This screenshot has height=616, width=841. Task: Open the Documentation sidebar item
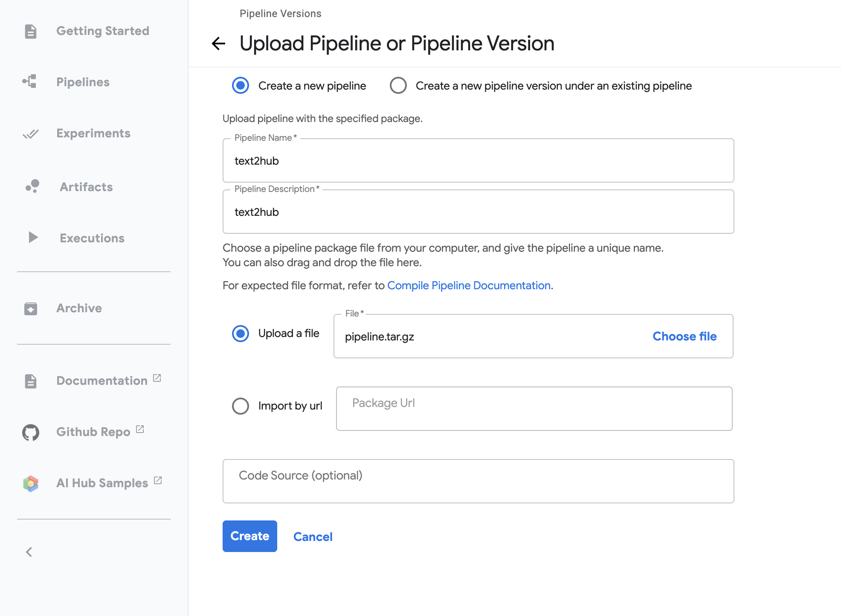pyautogui.click(x=101, y=381)
